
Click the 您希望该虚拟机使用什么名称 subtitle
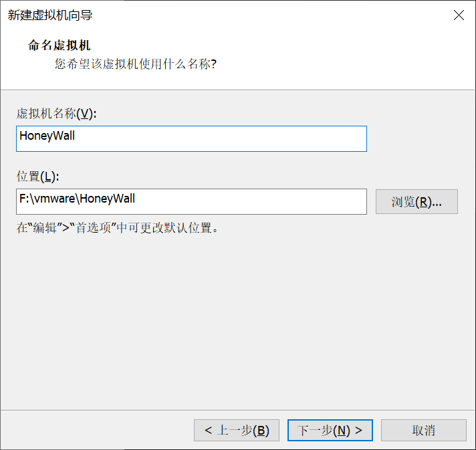136,64
